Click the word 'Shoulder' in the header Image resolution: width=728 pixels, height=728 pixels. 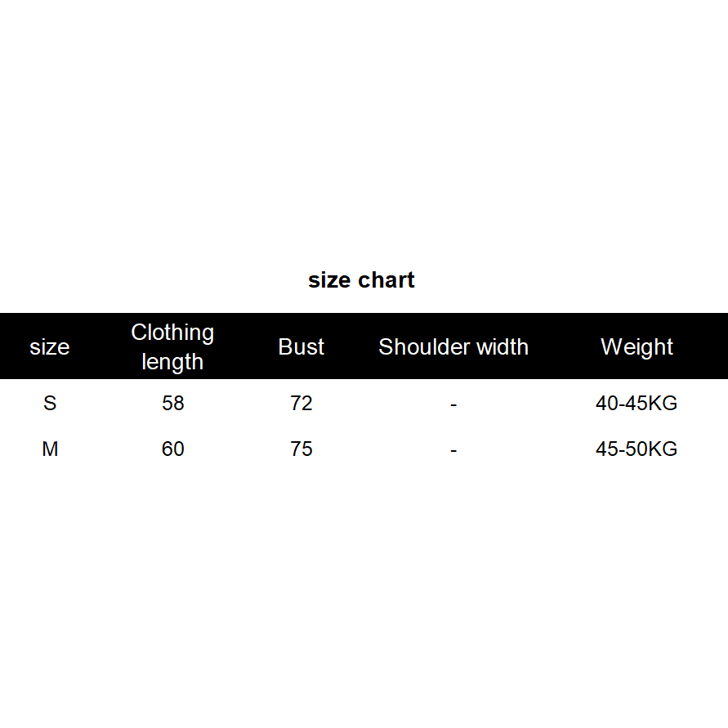[420, 346]
